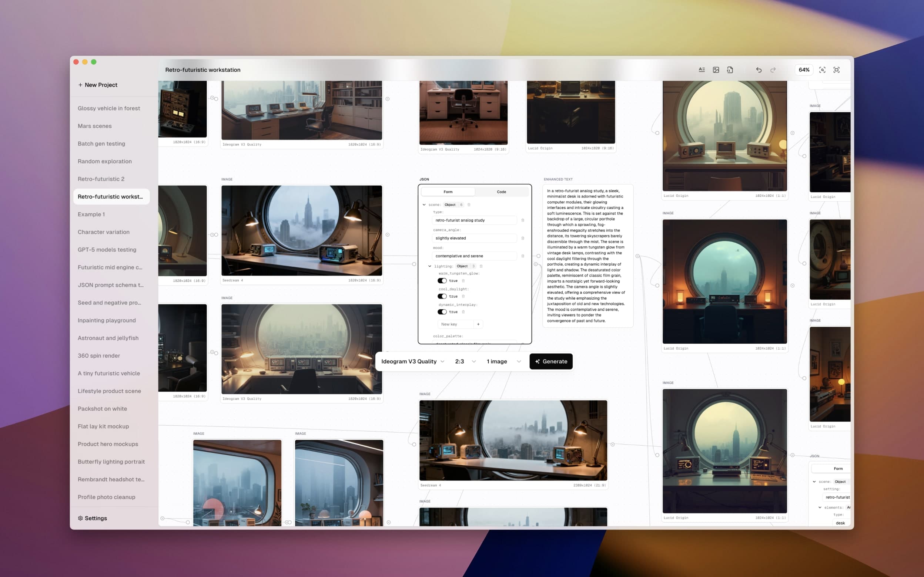This screenshot has height=577, width=924.
Task: Delete the camera_angle field with trash icon
Action: pyautogui.click(x=523, y=238)
